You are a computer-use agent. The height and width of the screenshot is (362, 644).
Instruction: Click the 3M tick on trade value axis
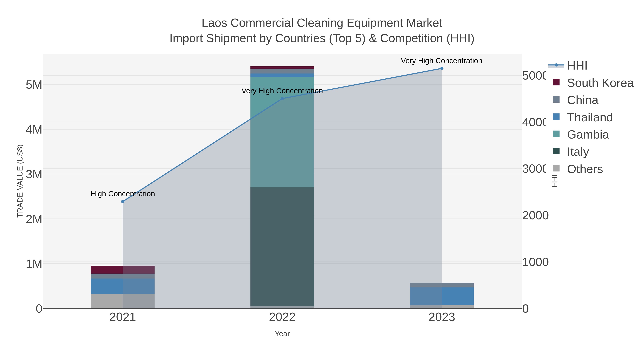click(34, 174)
